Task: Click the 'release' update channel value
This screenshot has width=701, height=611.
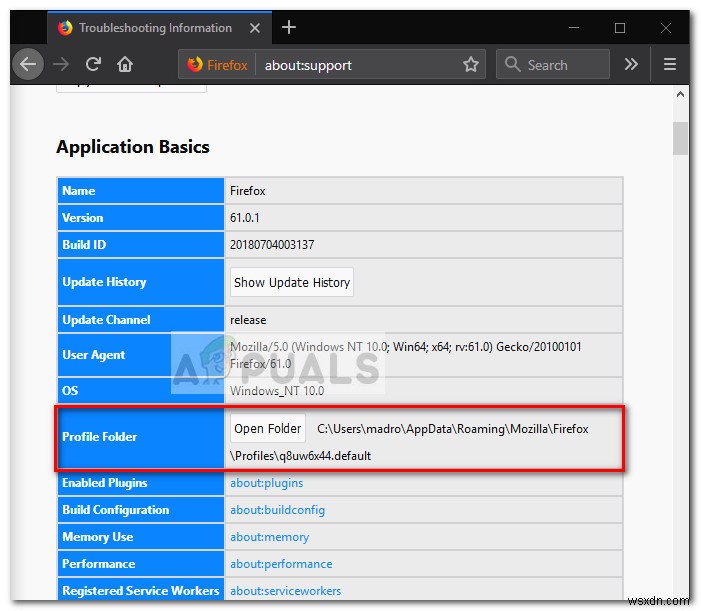Action: pos(248,320)
